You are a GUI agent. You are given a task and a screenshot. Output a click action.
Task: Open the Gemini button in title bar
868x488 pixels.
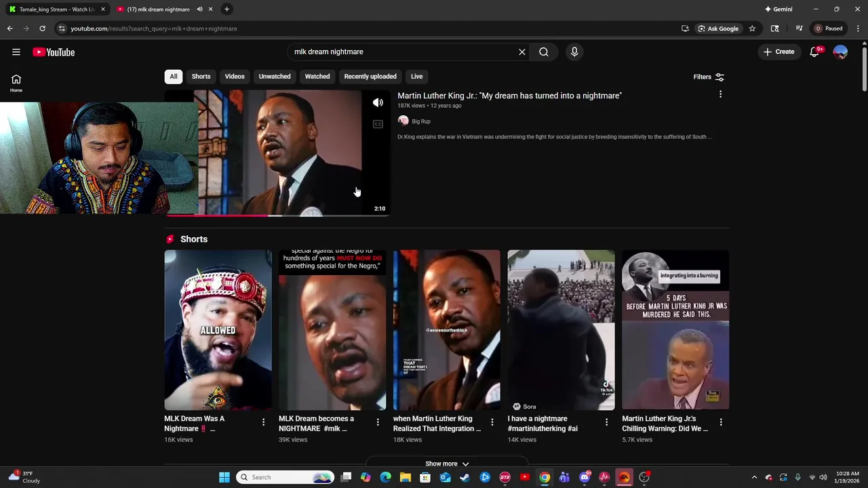click(x=778, y=9)
